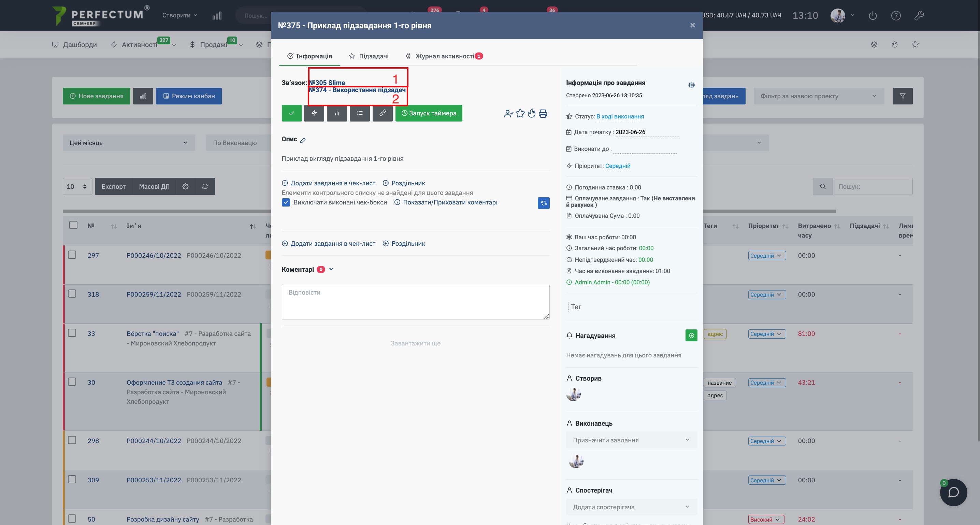Click the star icon in secondary navbar

pos(915,44)
